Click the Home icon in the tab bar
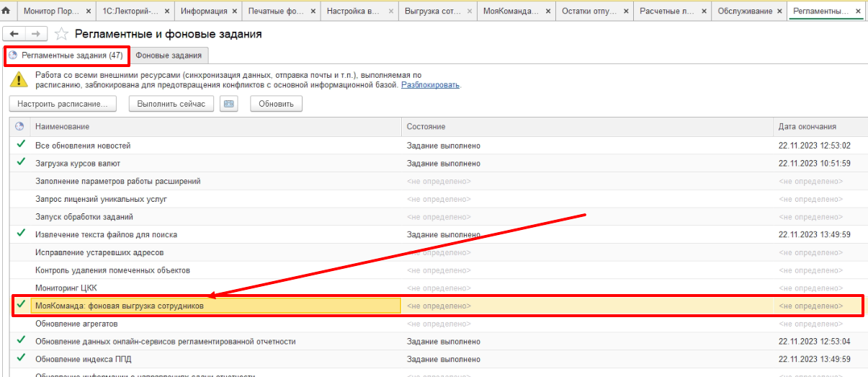 pyautogui.click(x=6, y=11)
